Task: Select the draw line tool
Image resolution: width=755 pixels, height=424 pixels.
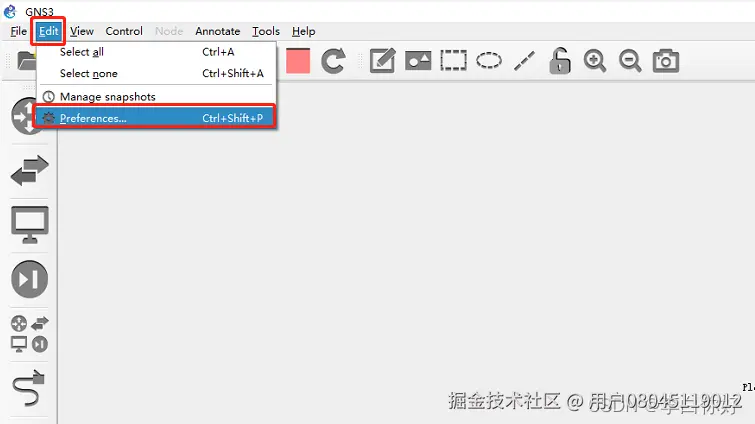Action: point(524,61)
